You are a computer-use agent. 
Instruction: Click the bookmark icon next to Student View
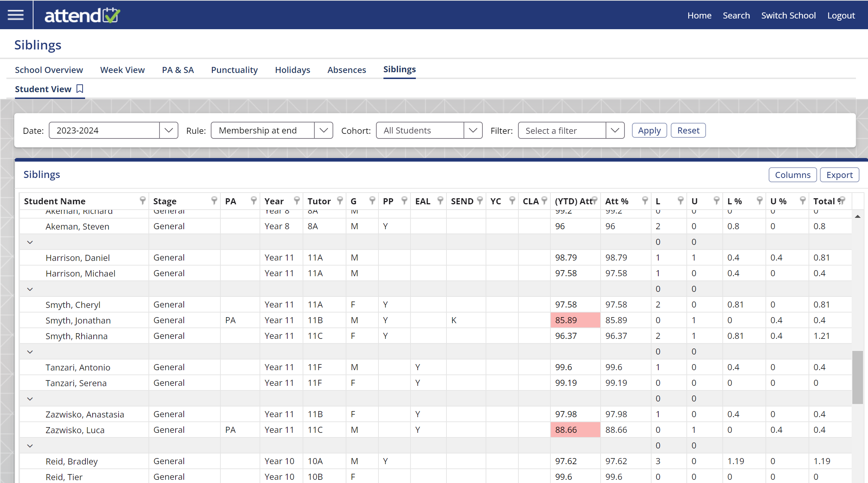[x=80, y=88]
